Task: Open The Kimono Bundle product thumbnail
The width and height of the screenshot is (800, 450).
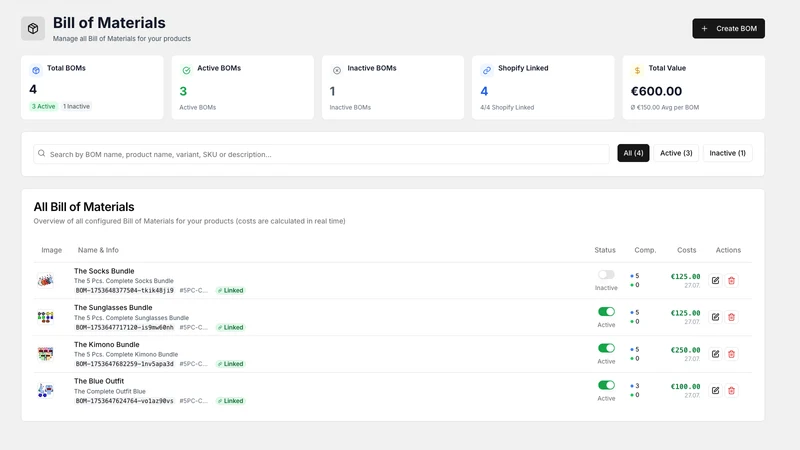Action: coord(45,354)
